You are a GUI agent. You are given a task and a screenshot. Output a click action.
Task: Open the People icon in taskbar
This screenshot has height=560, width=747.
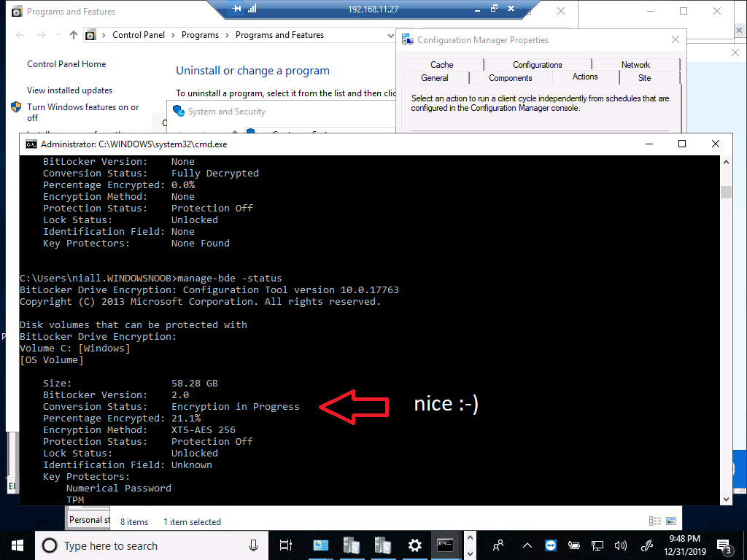pyautogui.click(x=498, y=545)
